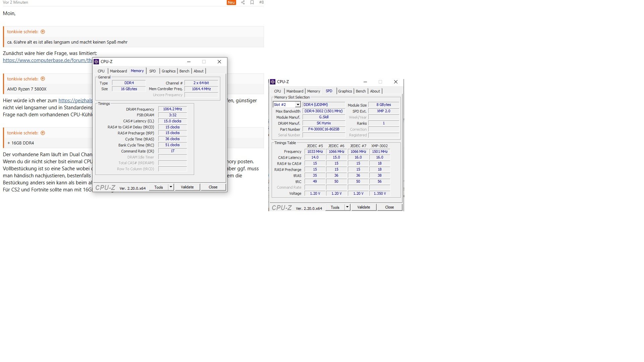The image size is (644, 362).
Task: Jump to the AMD Ryzen 7 5800X quote source
Action: (43, 79)
